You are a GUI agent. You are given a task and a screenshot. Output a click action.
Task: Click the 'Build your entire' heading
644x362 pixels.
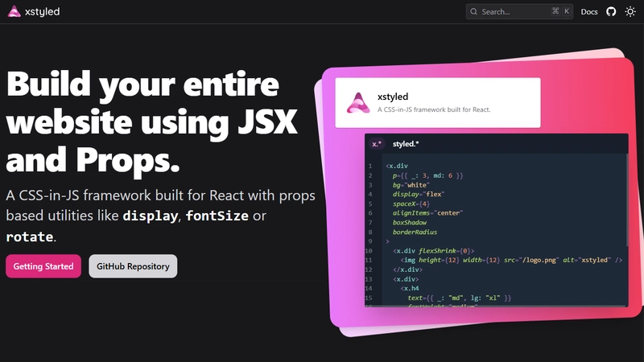[x=143, y=84]
